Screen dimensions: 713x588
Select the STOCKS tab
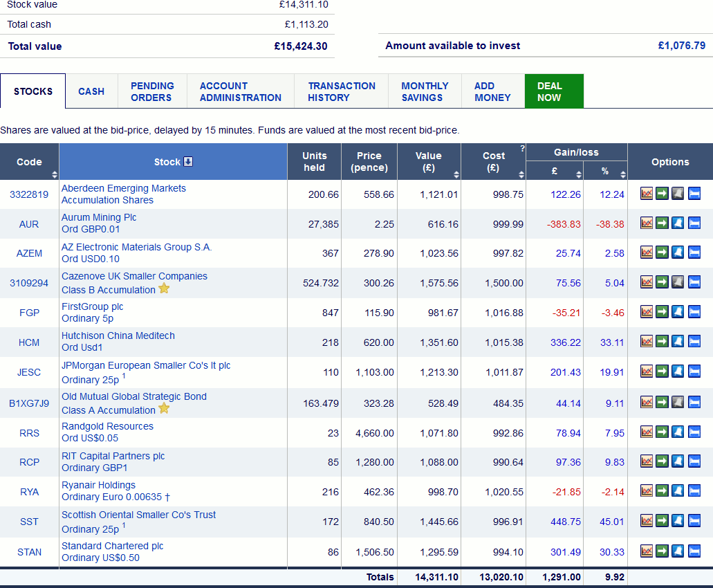point(33,91)
